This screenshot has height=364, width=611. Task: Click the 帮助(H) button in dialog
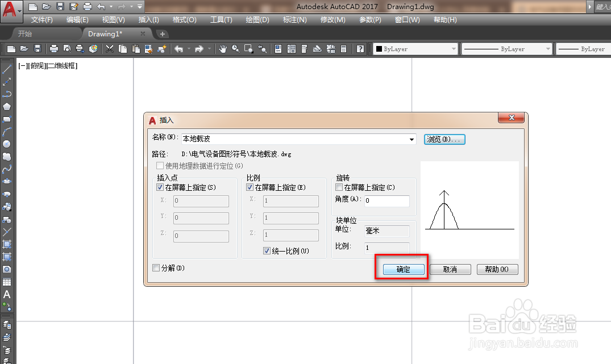(x=497, y=269)
